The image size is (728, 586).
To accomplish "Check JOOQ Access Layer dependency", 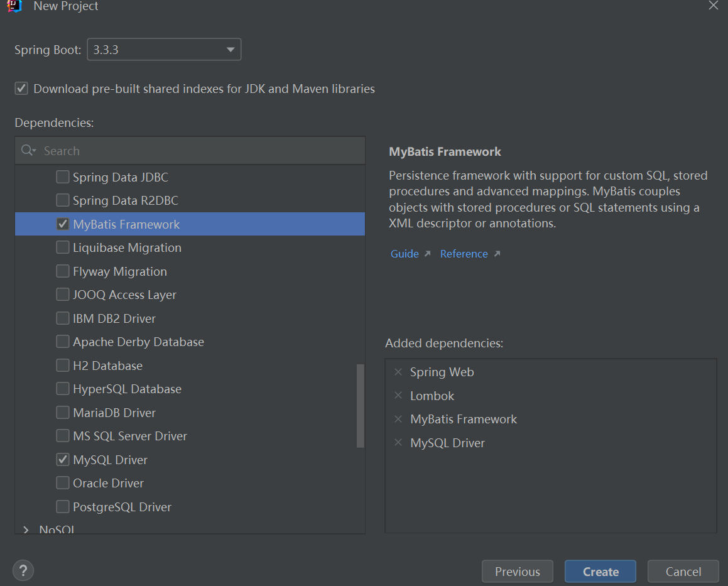I will (x=63, y=295).
